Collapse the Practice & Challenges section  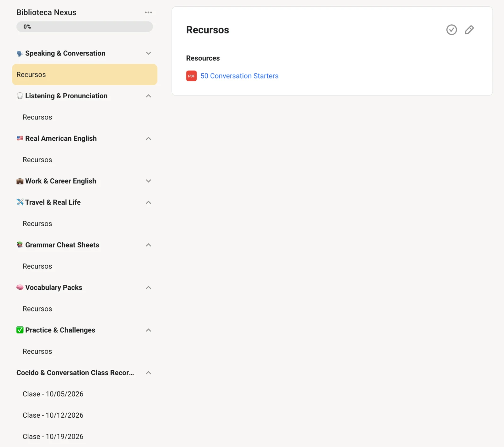[x=148, y=330]
